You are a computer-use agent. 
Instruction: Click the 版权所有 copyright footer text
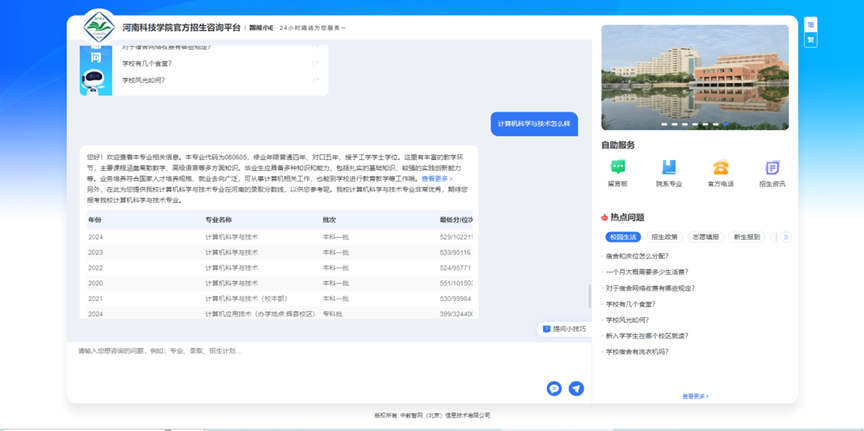click(432, 416)
